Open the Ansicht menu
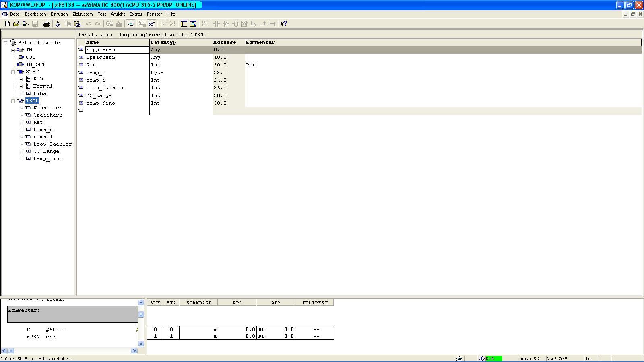The width and height of the screenshot is (644, 362). click(118, 14)
